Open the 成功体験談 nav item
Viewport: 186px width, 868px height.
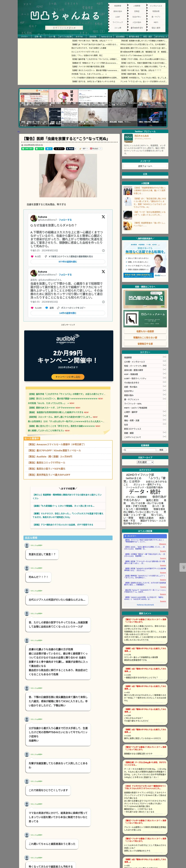(x=120, y=36)
